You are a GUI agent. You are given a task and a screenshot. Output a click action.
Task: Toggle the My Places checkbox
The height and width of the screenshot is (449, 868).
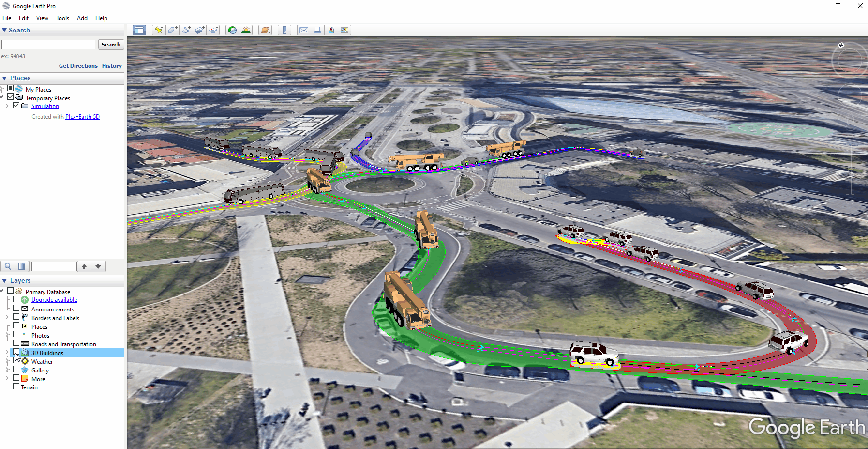[x=10, y=89]
